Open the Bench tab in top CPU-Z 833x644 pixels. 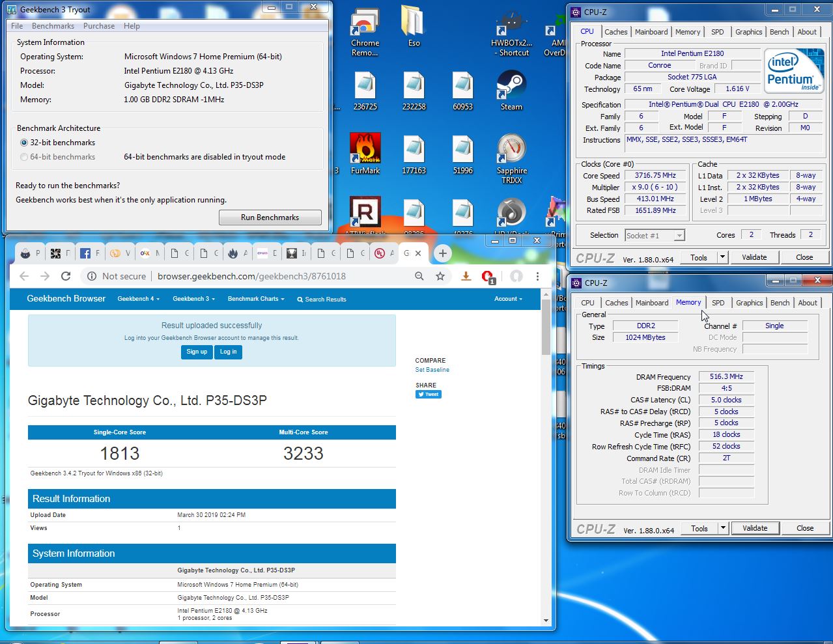[x=779, y=32]
